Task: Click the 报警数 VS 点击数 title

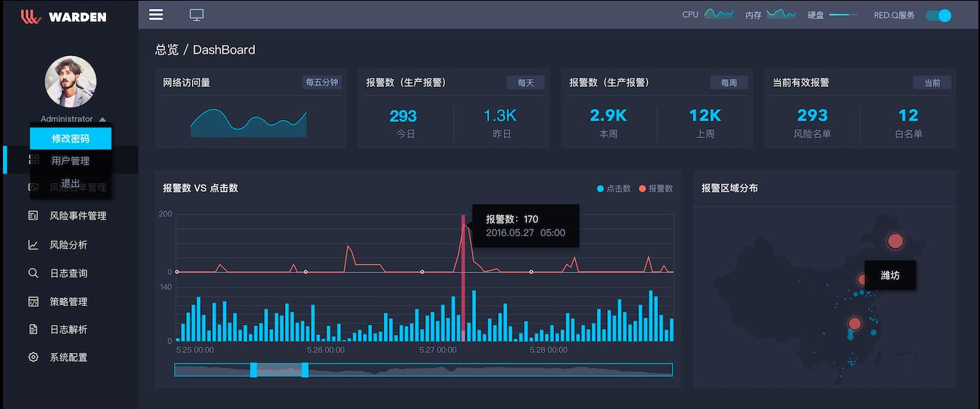Action: [x=201, y=188]
